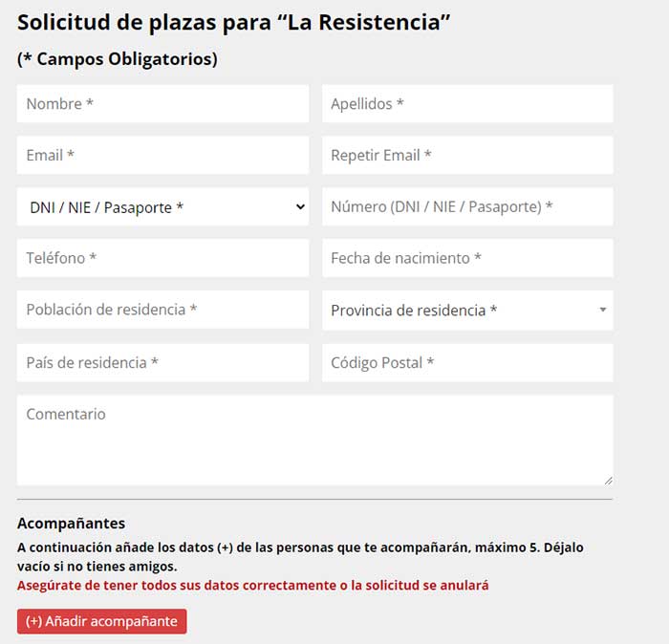This screenshot has height=644, width=669.
Task: Focus the Teléfono input
Action: [x=162, y=259]
